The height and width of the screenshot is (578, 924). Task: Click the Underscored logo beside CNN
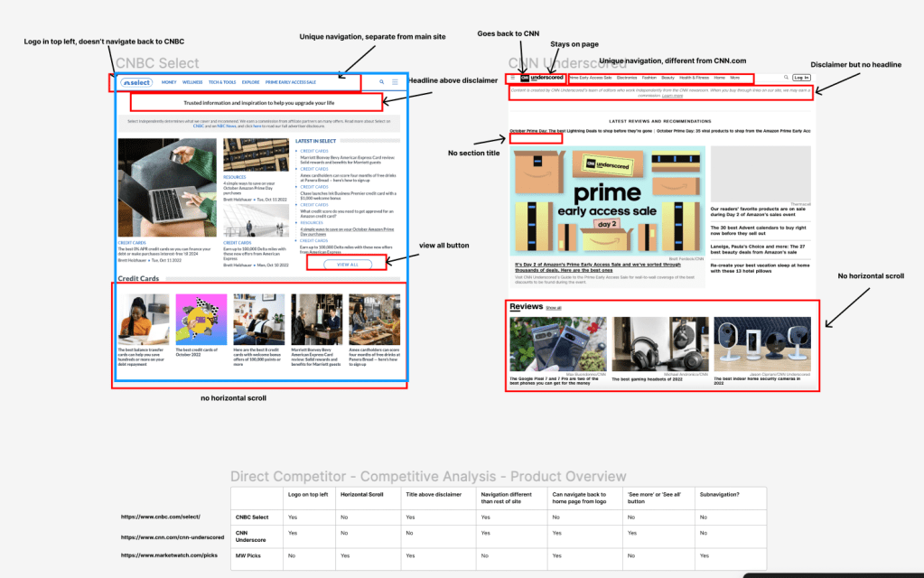[x=547, y=78]
